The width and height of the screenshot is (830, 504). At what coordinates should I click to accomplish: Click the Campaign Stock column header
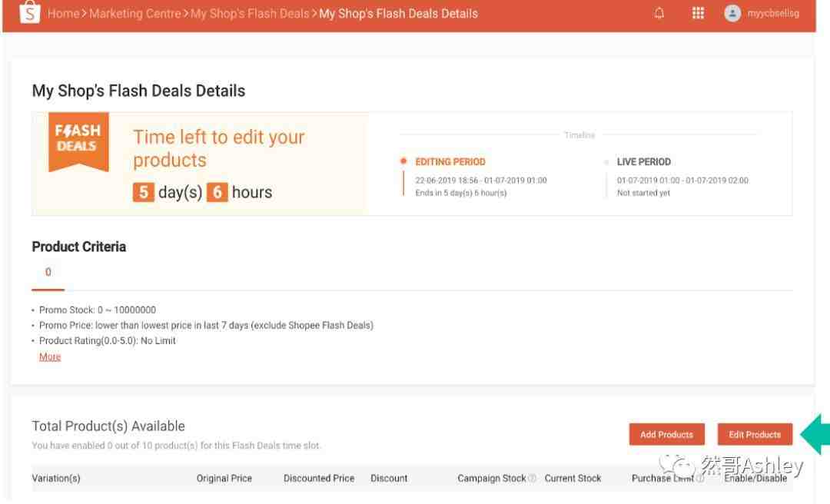(x=492, y=479)
